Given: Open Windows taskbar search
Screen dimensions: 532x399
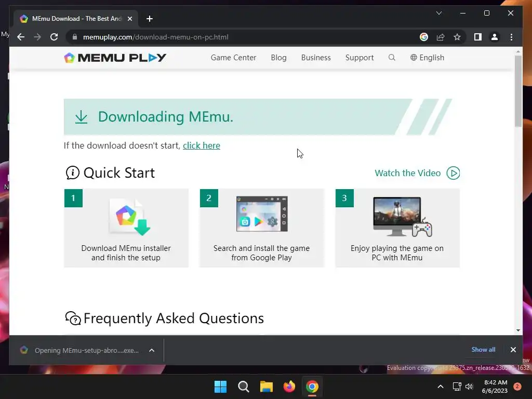Looking at the screenshot, I should coord(243,387).
